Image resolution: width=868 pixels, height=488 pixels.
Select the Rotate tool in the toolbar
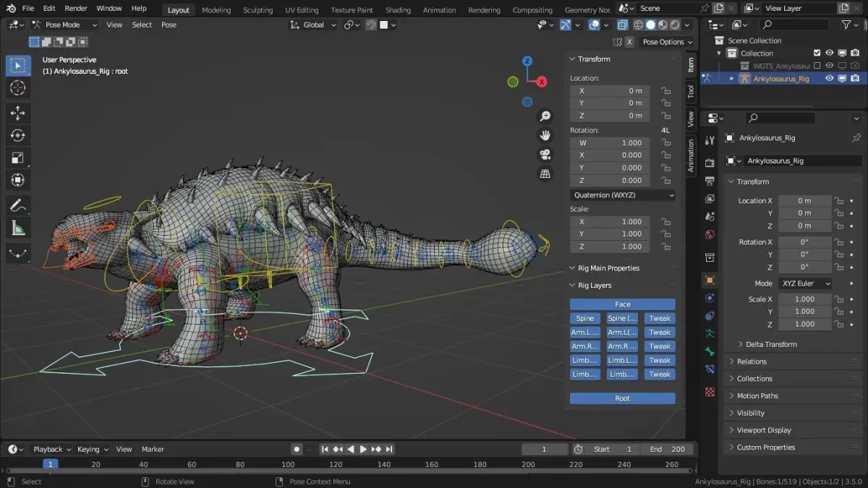(18, 135)
